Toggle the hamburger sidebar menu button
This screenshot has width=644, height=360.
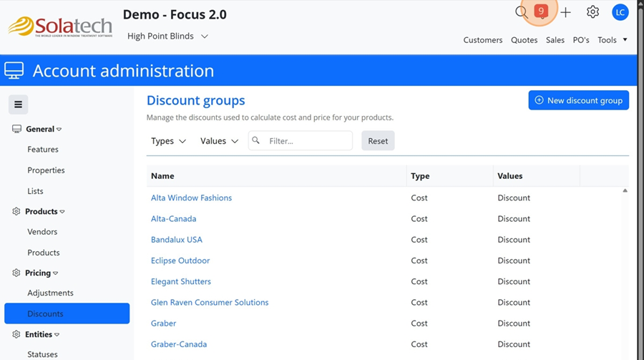point(19,104)
